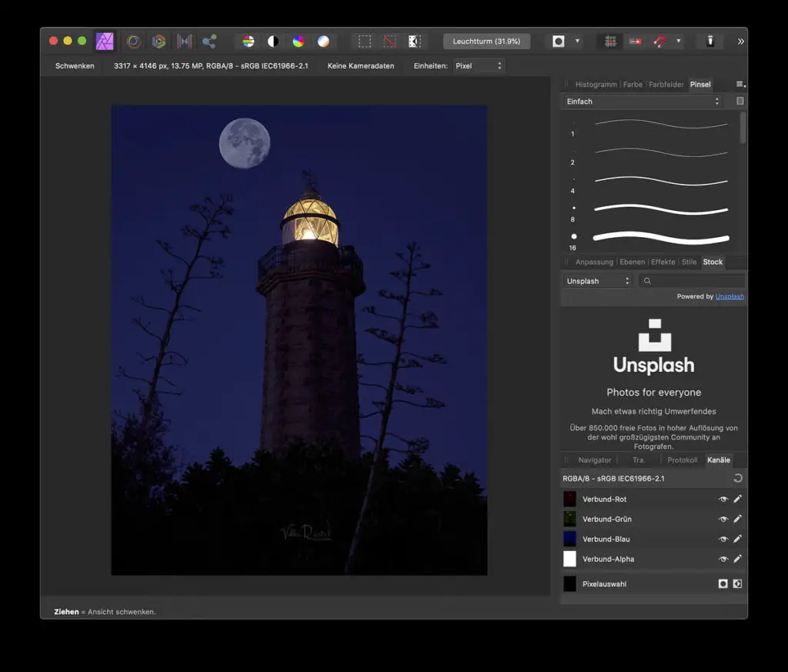This screenshot has height=672, width=788.
Task: Open the Unsplash hyperlink
Action: [x=730, y=296]
